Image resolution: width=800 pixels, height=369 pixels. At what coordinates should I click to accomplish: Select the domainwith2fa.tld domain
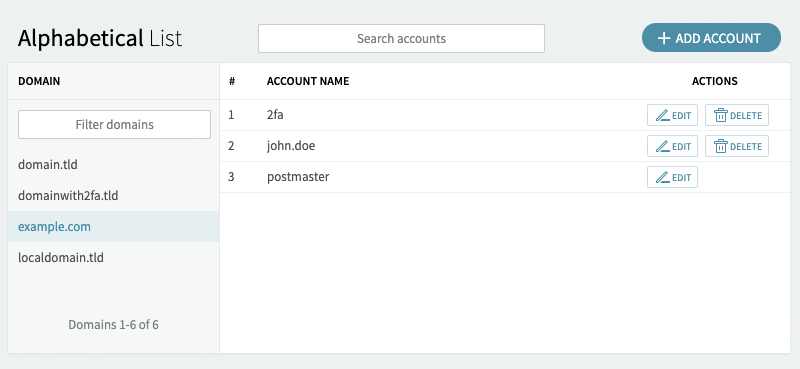coord(113,195)
